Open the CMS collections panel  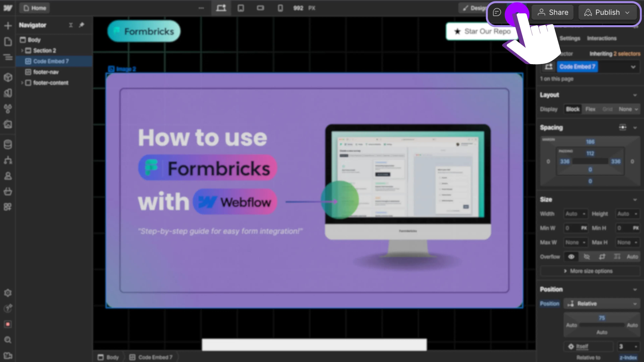coord(8,144)
